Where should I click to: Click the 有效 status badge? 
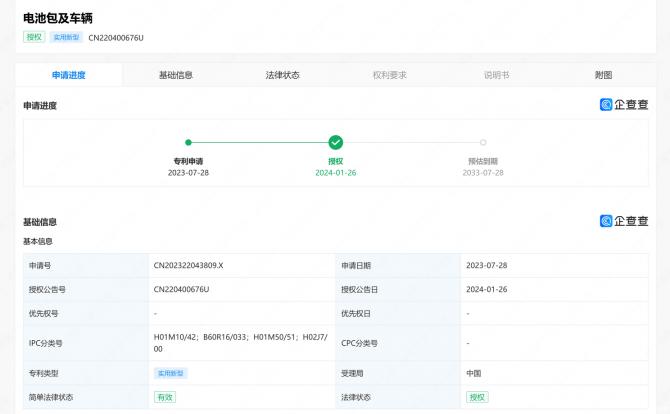pos(164,397)
